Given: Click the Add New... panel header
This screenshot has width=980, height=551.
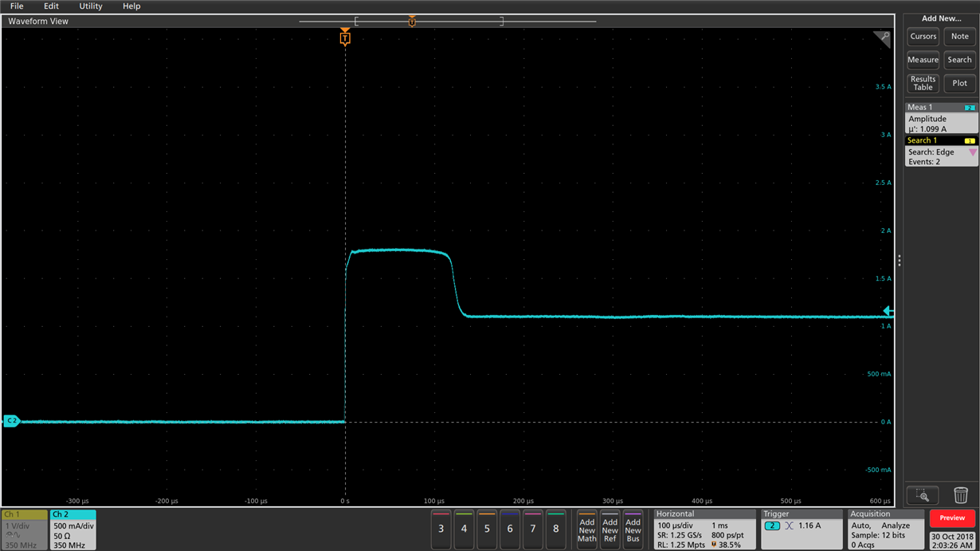Looking at the screenshot, I should [942, 18].
